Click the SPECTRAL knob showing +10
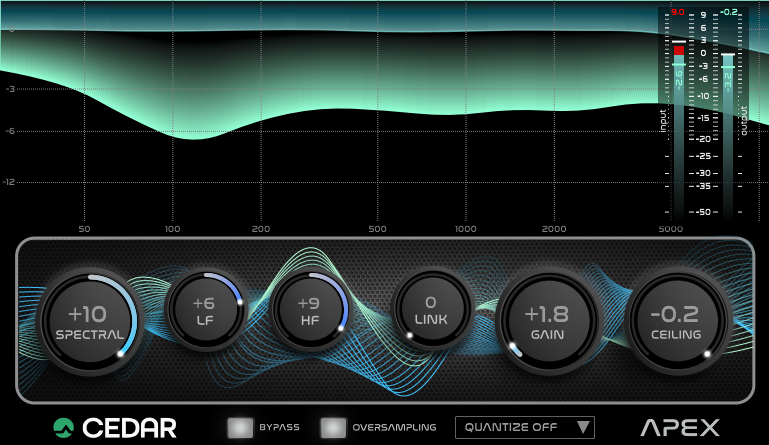 [x=90, y=320]
